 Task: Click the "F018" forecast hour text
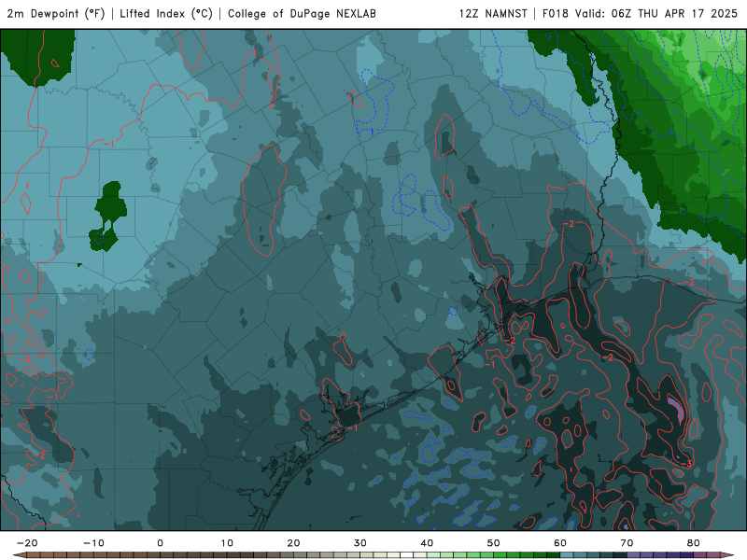[x=556, y=14]
